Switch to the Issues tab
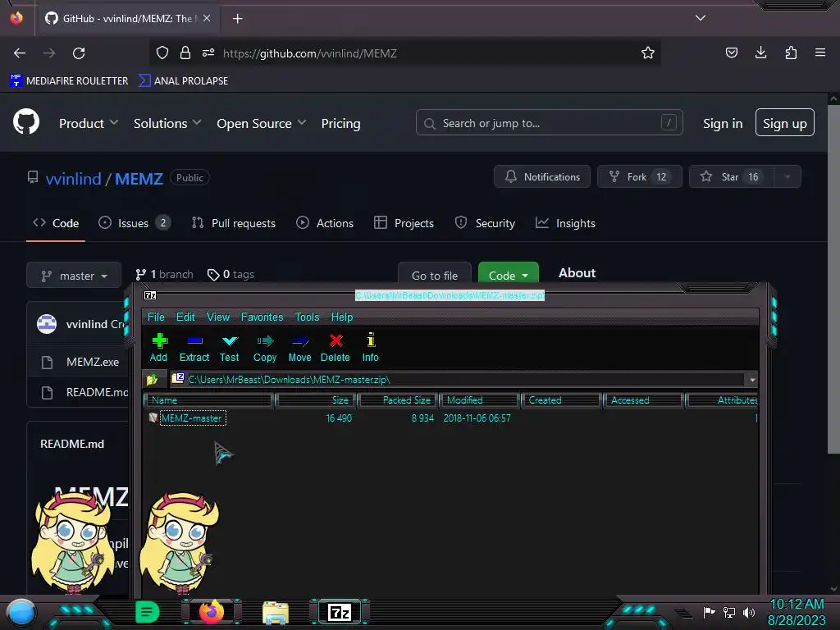 click(135, 223)
